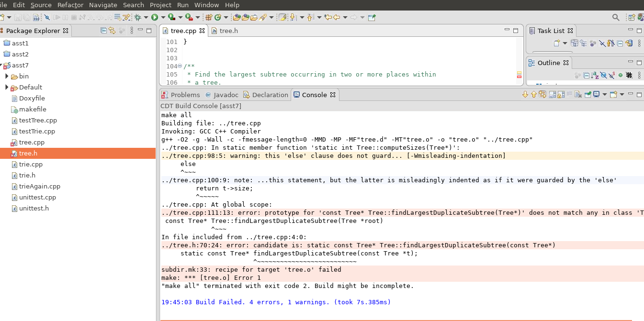Select trieAgain.cpp in Package Explorer

[x=39, y=186]
